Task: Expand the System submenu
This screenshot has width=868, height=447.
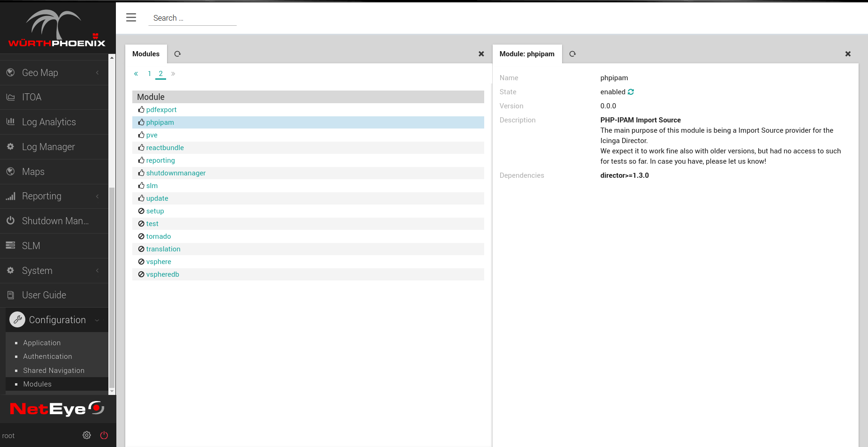Action: (97, 271)
